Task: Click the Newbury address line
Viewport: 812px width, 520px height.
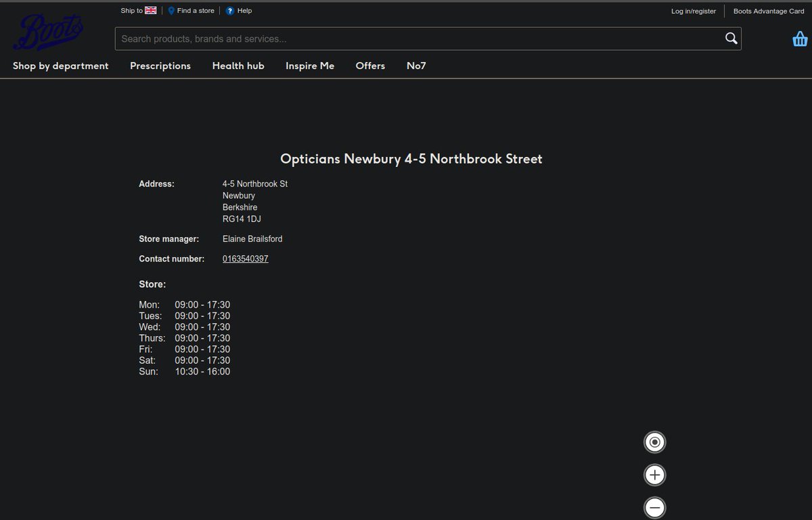Action: 239,195
